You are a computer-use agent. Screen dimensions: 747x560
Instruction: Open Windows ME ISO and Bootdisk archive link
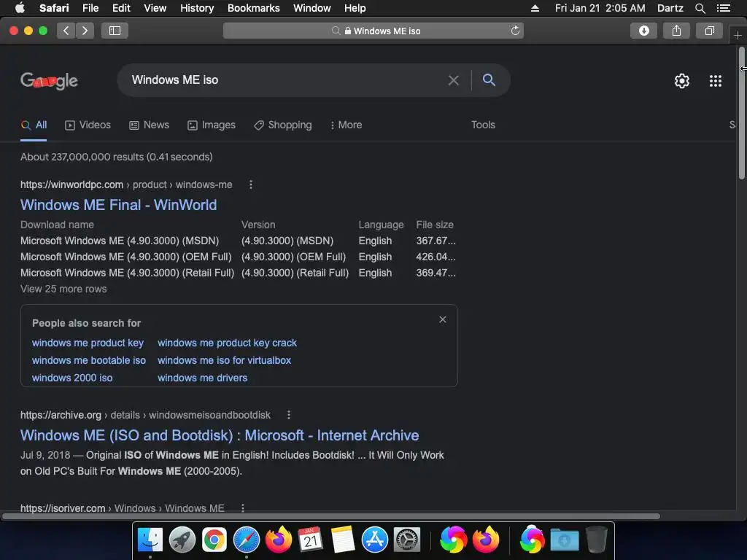point(220,435)
